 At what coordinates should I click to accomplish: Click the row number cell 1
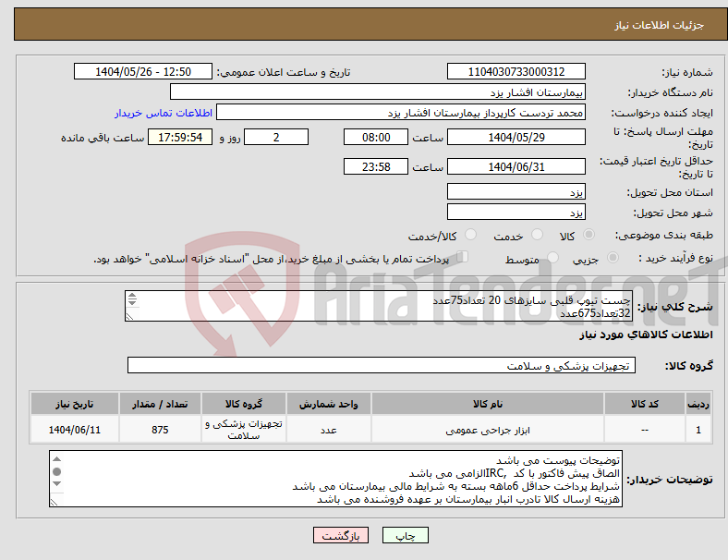(698, 430)
